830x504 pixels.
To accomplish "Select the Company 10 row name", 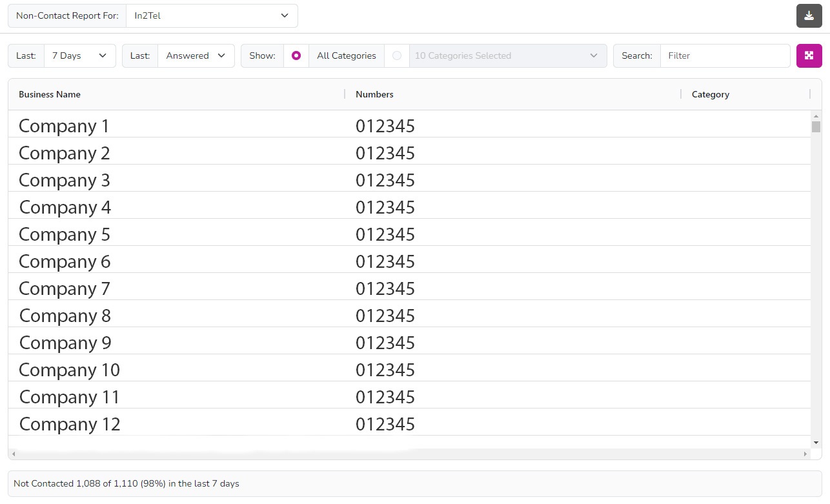I will click(x=69, y=370).
